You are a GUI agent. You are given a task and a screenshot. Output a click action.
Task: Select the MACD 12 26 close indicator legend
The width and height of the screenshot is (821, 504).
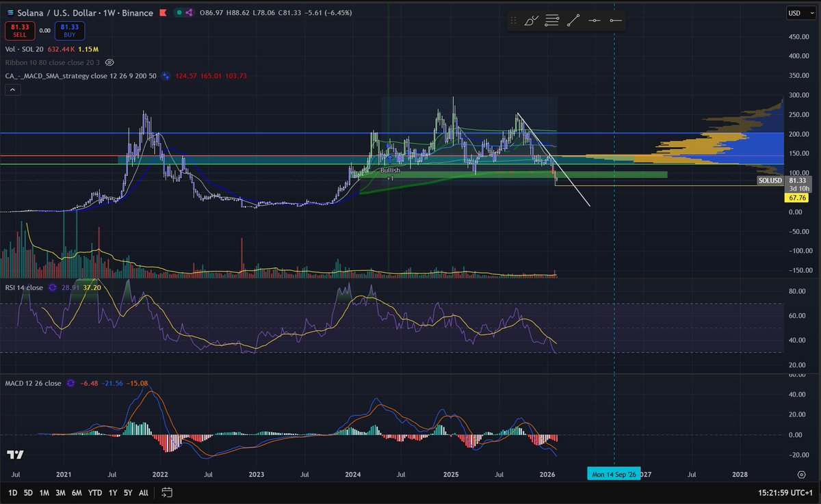tap(33, 384)
